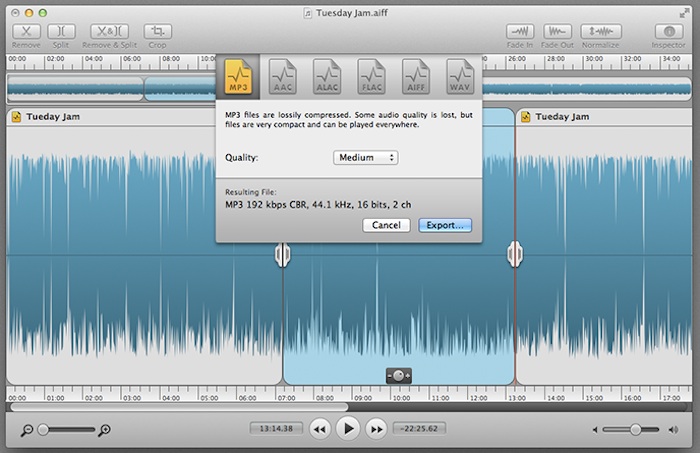Select AIFF export format
The image size is (700, 453).
click(416, 77)
